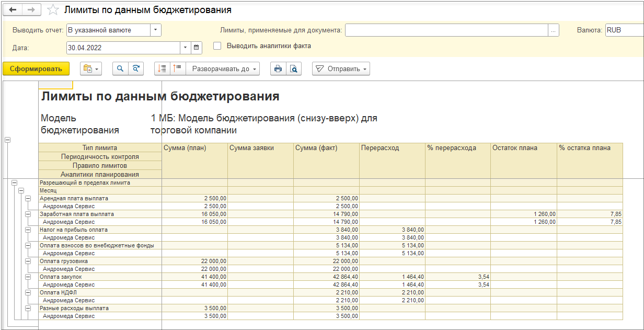
Task: Add report to favorites with star icon
Action: (53, 10)
